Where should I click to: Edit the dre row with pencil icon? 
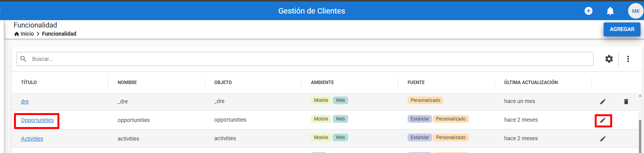coord(603,101)
